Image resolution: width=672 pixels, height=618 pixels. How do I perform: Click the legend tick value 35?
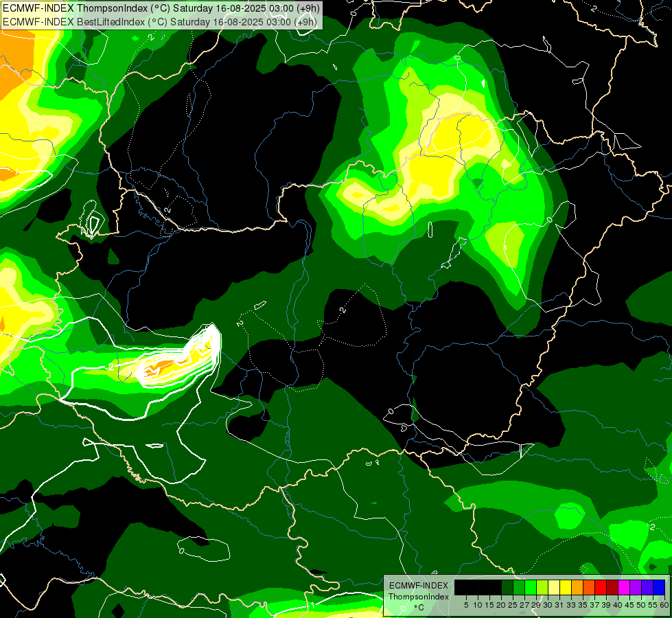583,605
